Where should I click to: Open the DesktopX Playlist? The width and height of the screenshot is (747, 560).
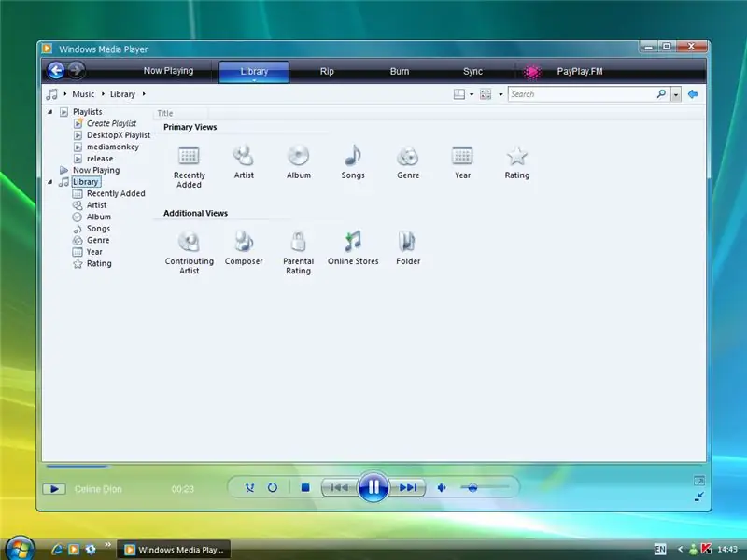pyautogui.click(x=119, y=135)
